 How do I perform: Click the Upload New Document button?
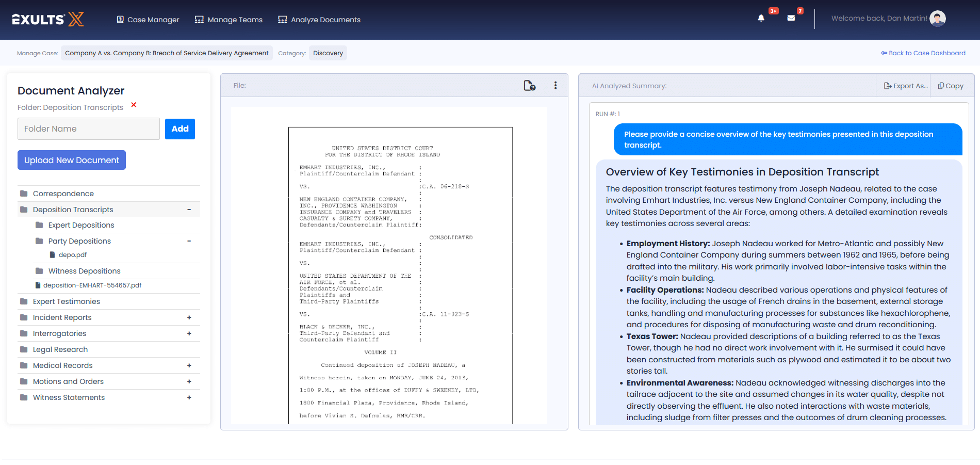[x=72, y=160]
